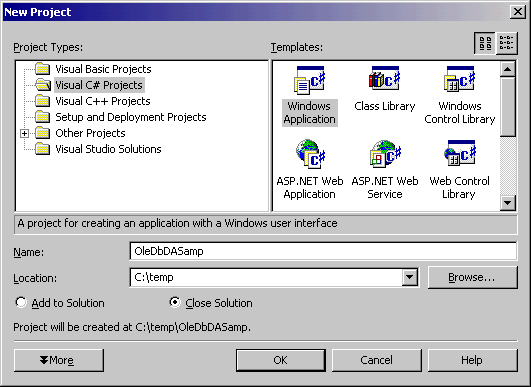Open the Location dropdown list
Image resolution: width=531 pixels, height=387 pixels.
pyautogui.click(x=409, y=277)
